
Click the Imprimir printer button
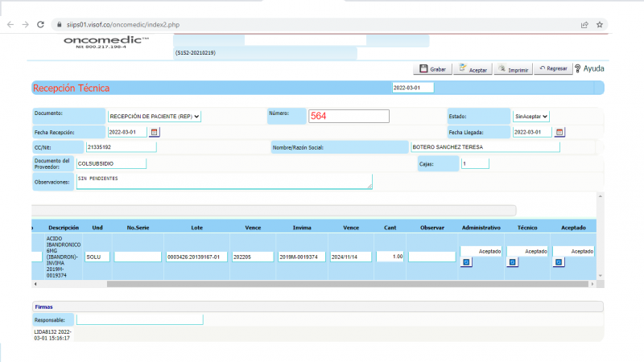[x=514, y=69]
